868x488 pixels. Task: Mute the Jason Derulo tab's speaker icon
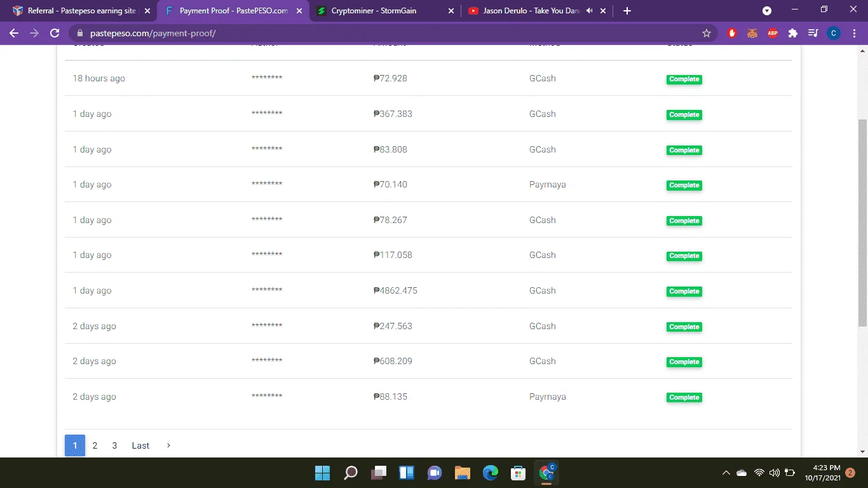tap(589, 11)
